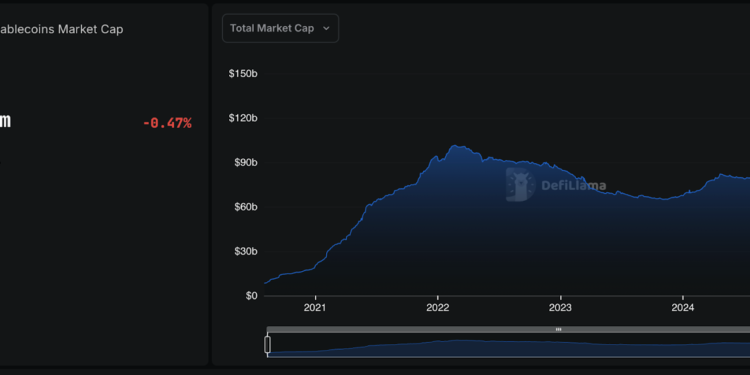This screenshot has width=750, height=375.
Task: Click the gray range bar grip above mini chart
Action: click(x=558, y=330)
